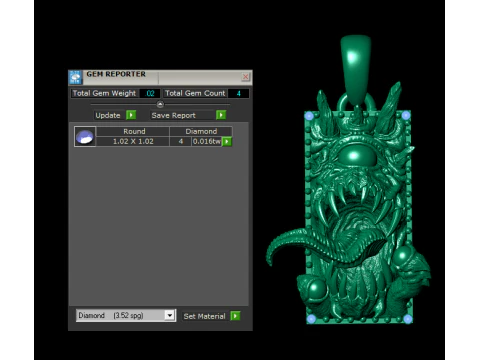Viewport: 480px width, 360px height.
Task: Select the top-left gem on the pendant
Action: (309, 116)
